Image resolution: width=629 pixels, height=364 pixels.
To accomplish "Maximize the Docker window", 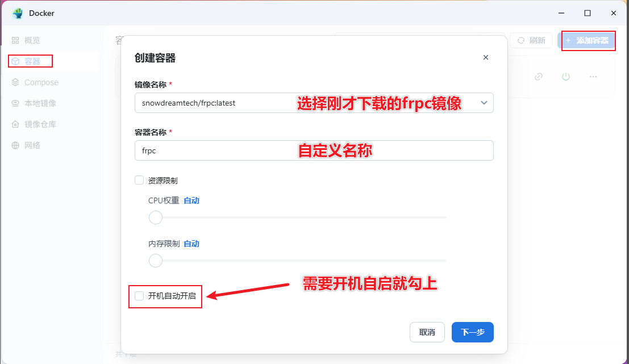I will pos(588,13).
